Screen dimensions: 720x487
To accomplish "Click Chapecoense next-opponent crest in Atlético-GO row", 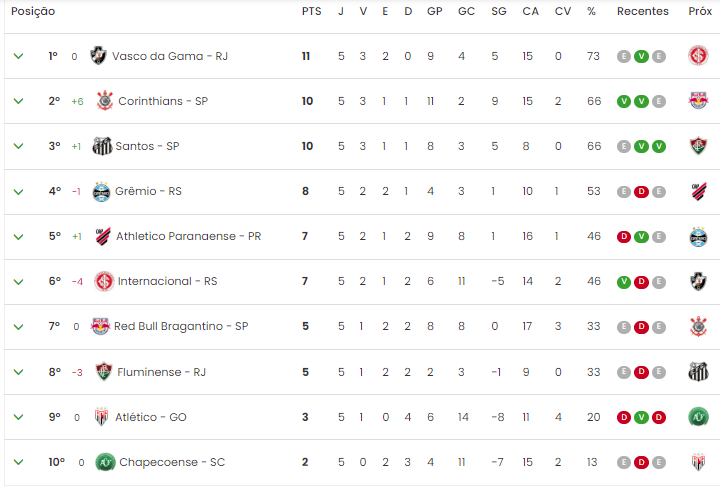I will point(698,417).
